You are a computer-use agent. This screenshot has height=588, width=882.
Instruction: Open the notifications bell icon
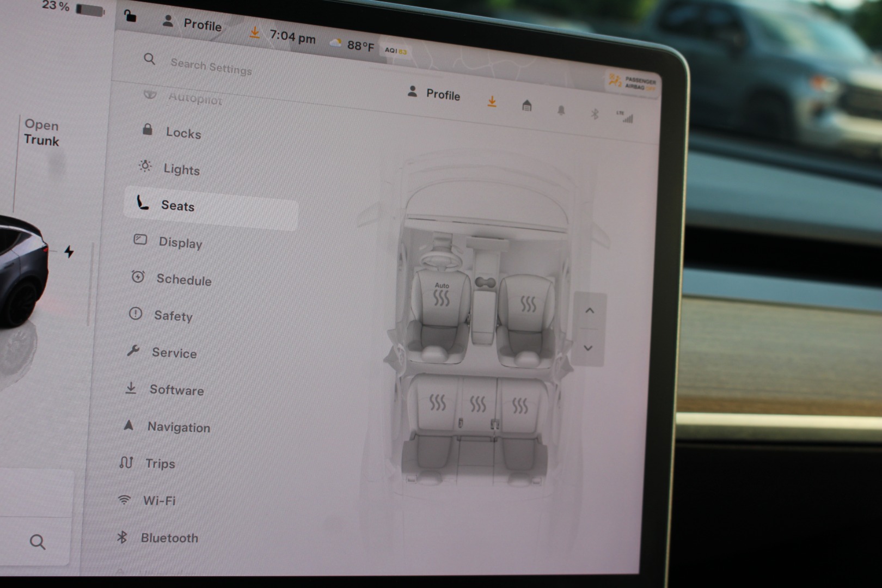[x=561, y=111]
